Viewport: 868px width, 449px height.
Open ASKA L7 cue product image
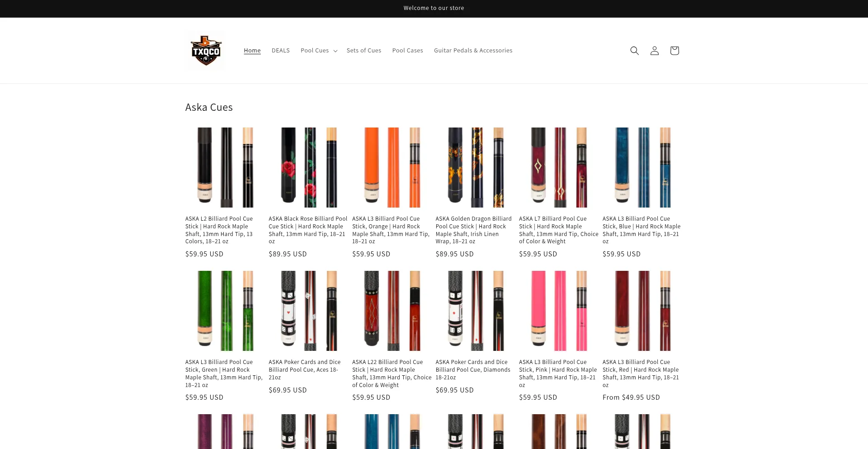click(559, 167)
